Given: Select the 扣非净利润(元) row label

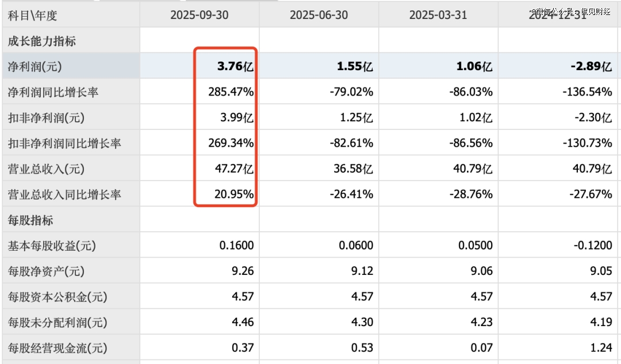Looking at the screenshot, I should coord(45,118).
